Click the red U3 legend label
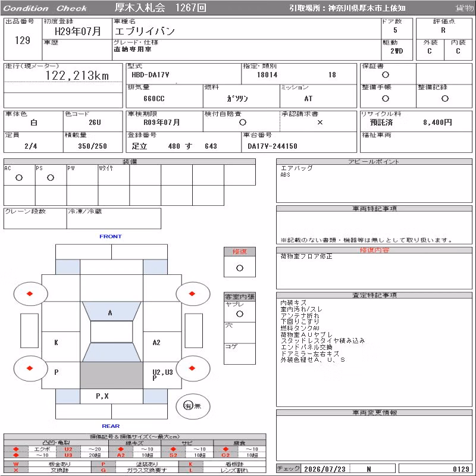 pyautogui.click(x=68, y=455)
